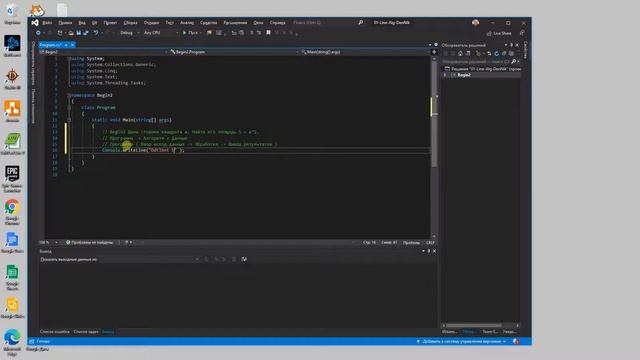
Task: Open the Справка menu
Action: point(278,23)
